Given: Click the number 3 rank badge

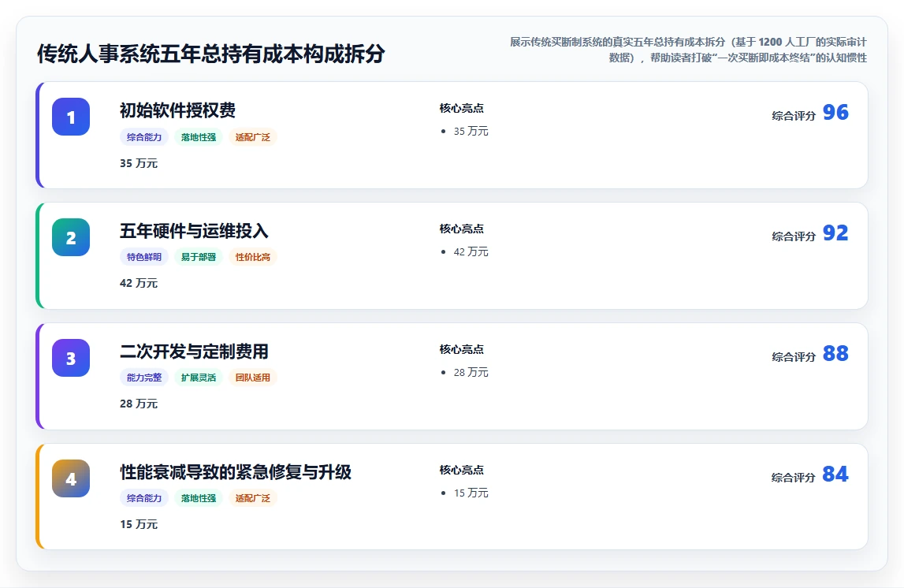Looking at the screenshot, I should tap(71, 358).
